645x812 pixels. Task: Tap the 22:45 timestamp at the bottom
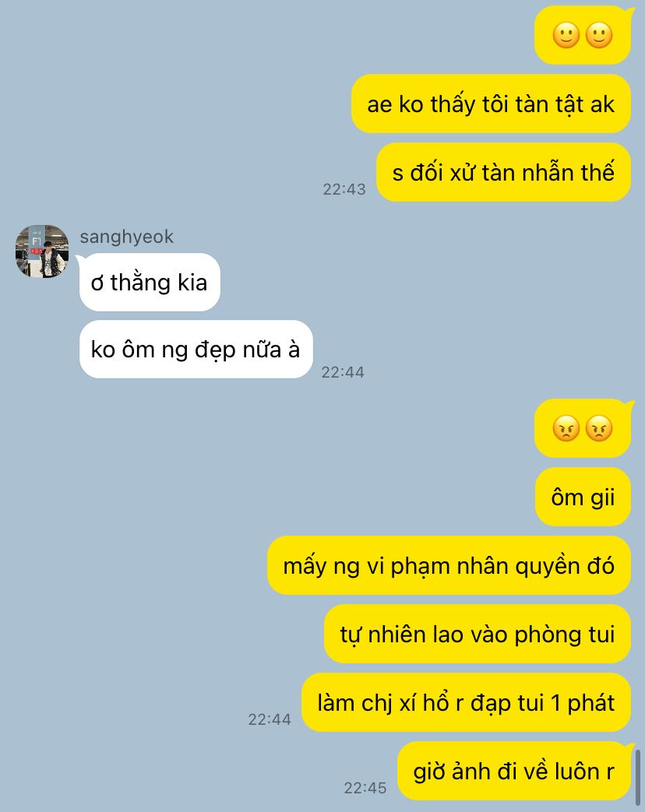tap(365, 788)
